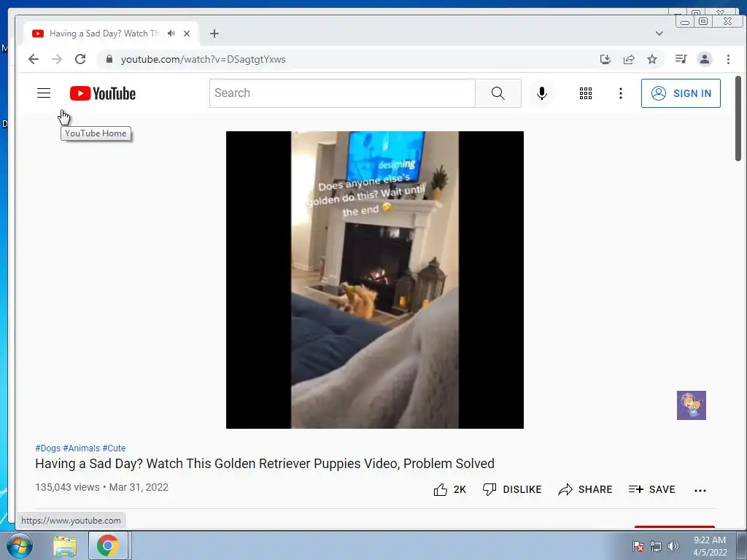Viewport: 747px width, 560px height.
Task: Click the search magnifier button
Action: pos(498,93)
